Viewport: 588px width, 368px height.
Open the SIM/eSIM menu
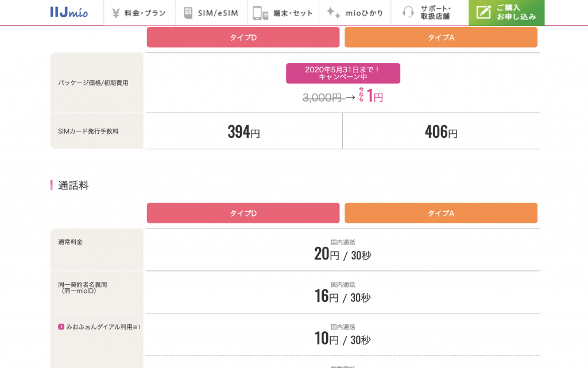point(218,13)
